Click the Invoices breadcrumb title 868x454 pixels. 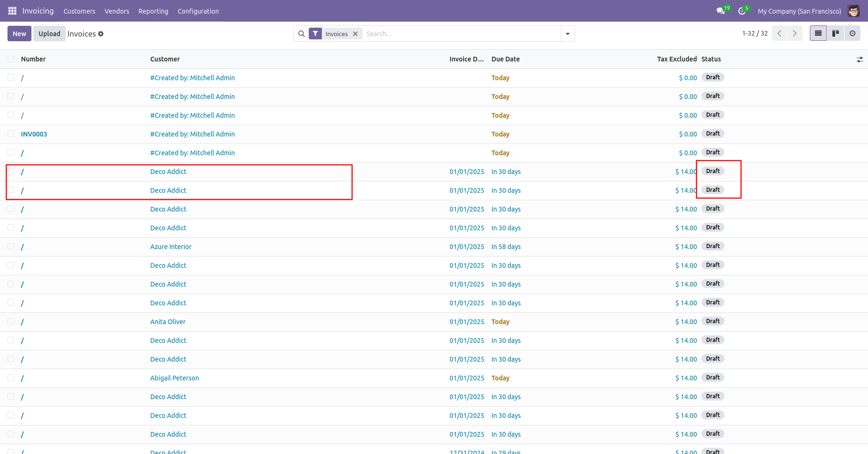(82, 34)
